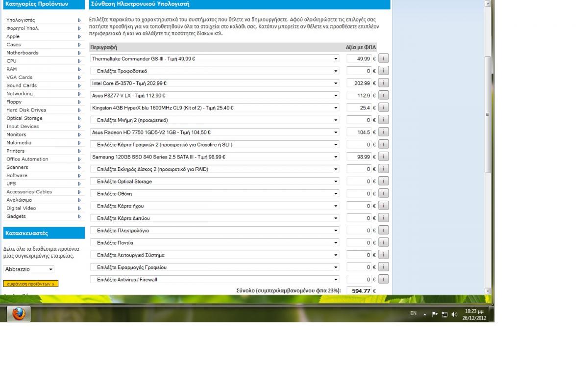Image resolution: width=588 pixels, height=368 pixels.
Task: Expand the Asus P8Z77-V LX motherboard dropdown
Action: coord(215,96)
